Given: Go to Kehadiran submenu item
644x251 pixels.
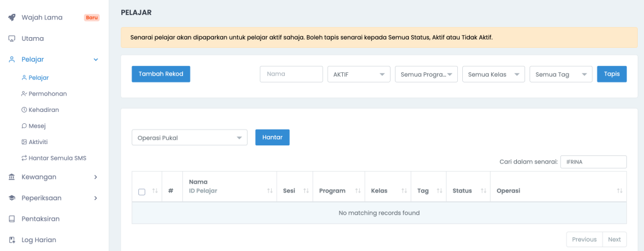Looking at the screenshot, I should 43,109.
